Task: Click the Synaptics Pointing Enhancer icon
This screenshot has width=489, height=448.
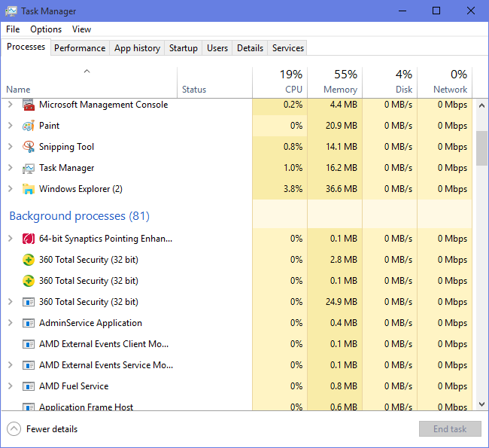Action: coord(29,239)
